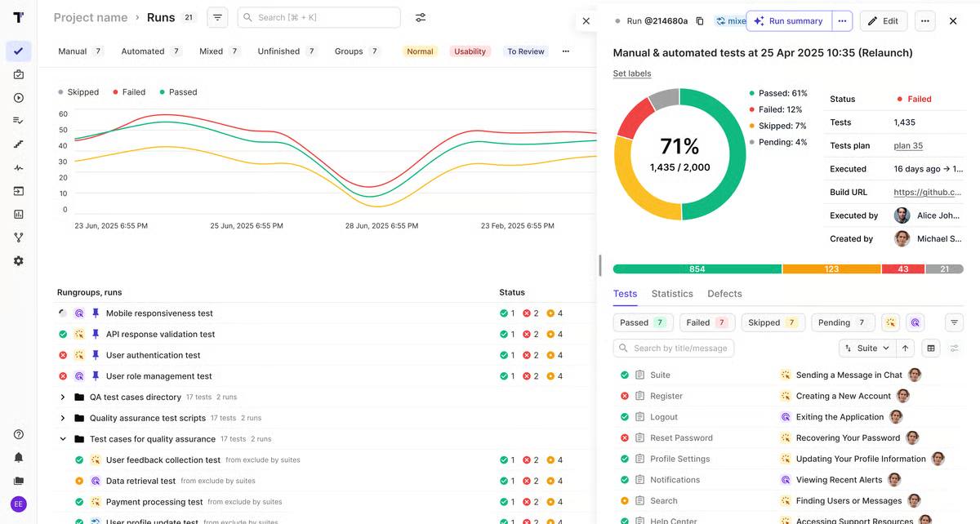The width and height of the screenshot is (980, 524).
Task: Open the Runs filter icon beside project name
Action: [x=216, y=17]
